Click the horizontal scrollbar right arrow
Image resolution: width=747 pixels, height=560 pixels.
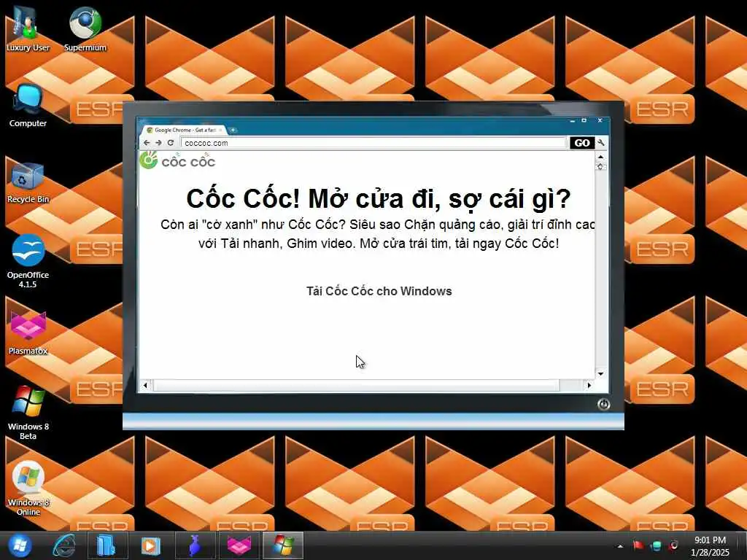[x=589, y=385]
